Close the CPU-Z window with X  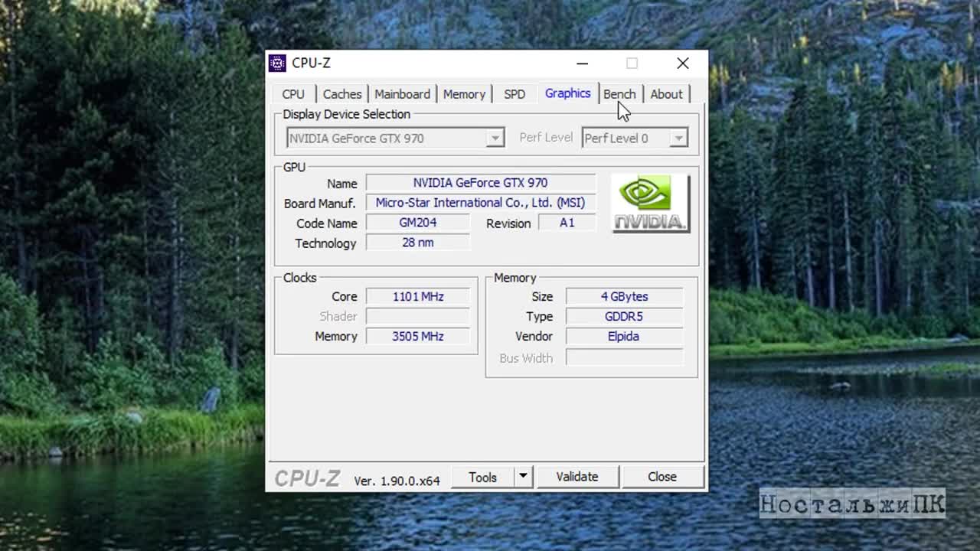[683, 63]
